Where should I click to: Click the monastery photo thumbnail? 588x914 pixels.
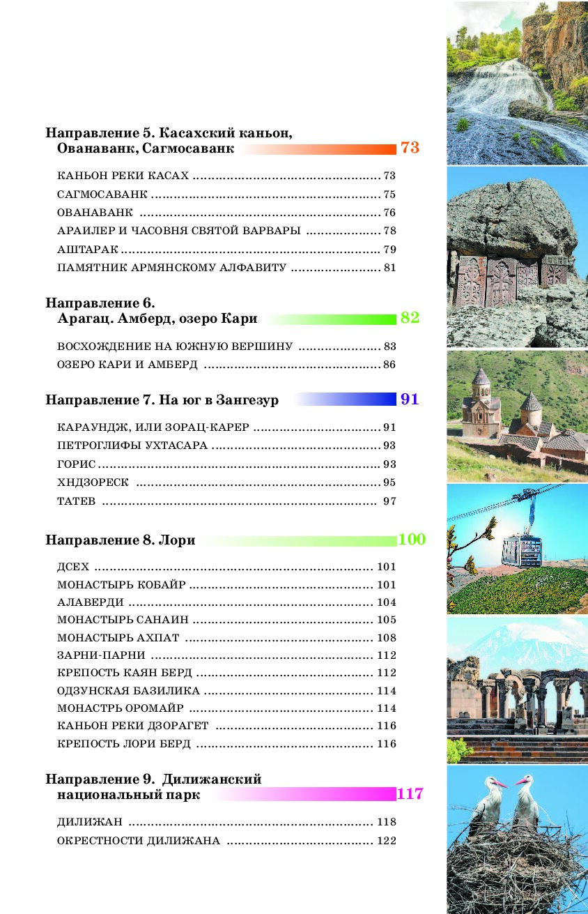[517, 416]
